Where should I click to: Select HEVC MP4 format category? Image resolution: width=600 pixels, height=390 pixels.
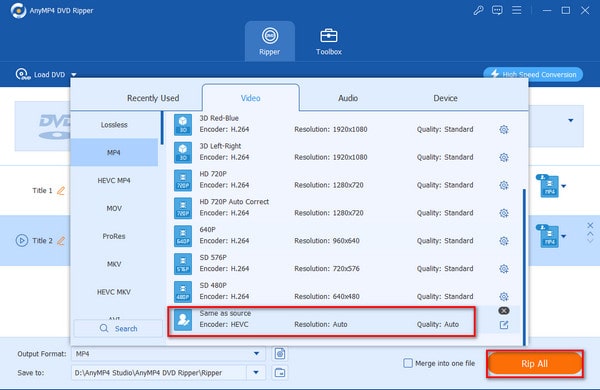pyautogui.click(x=114, y=180)
